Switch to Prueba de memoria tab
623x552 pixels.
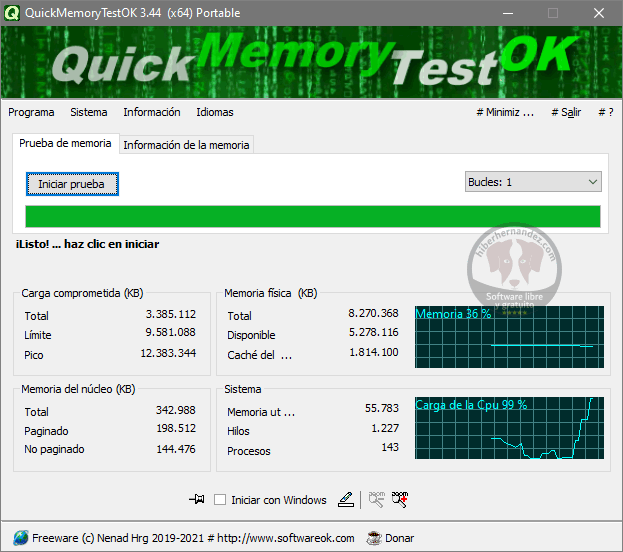65,143
